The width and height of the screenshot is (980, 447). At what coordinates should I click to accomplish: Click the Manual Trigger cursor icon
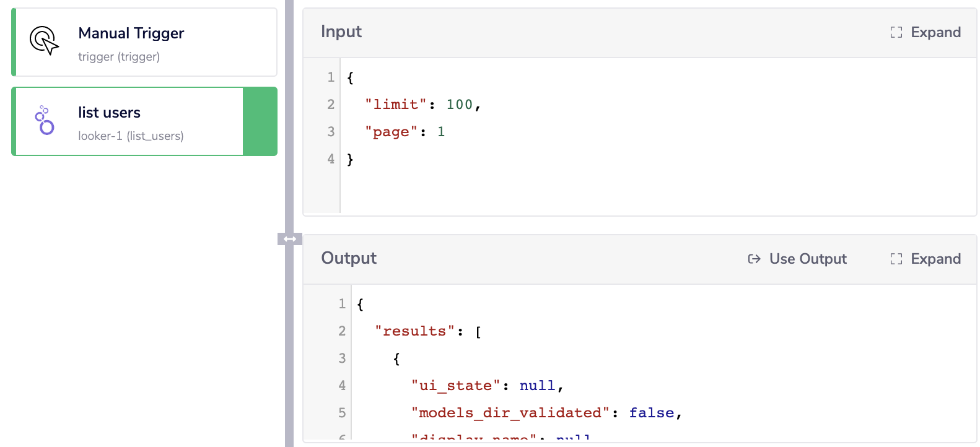tap(44, 41)
